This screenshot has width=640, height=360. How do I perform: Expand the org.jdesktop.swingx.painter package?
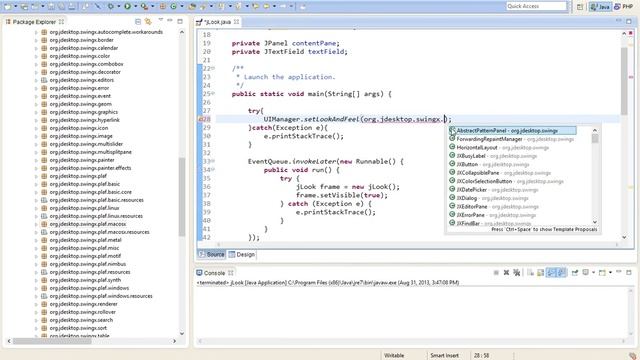36,160
